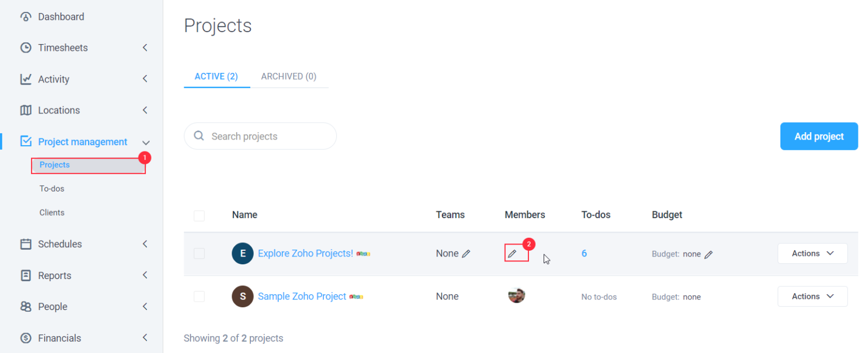Collapse the Project management section
The height and width of the screenshot is (353, 868).
(x=146, y=142)
